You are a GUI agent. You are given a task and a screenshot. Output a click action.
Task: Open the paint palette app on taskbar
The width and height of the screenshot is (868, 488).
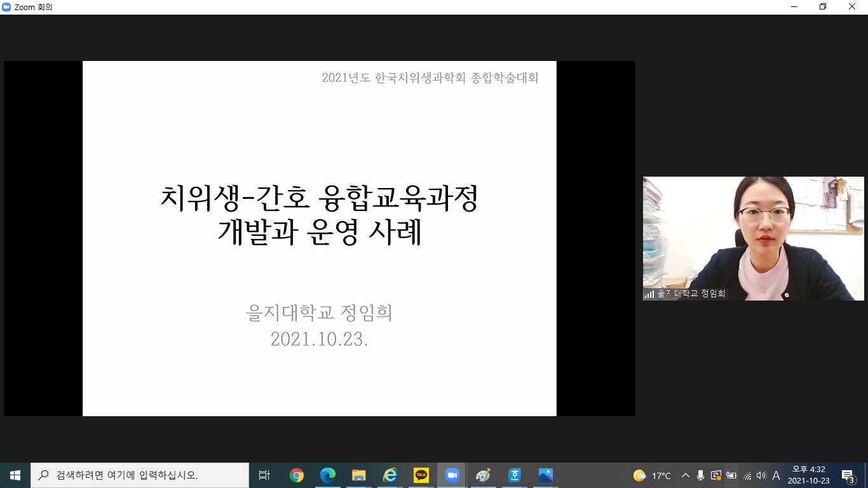[x=484, y=475]
